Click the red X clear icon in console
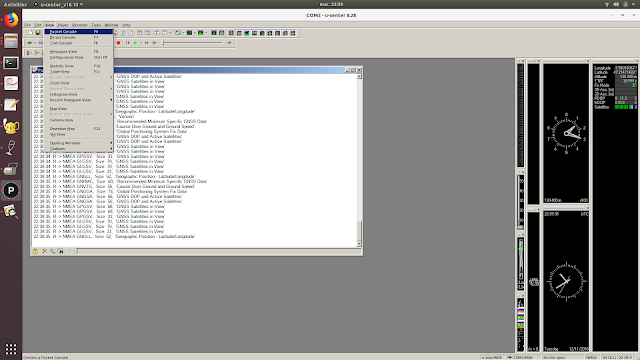This screenshot has height=360, width=640. click(44, 251)
